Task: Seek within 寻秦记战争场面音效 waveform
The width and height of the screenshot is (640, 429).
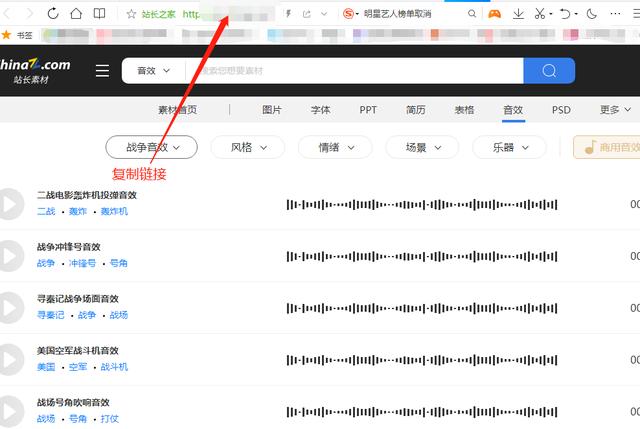Action: pyautogui.click(x=421, y=308)
